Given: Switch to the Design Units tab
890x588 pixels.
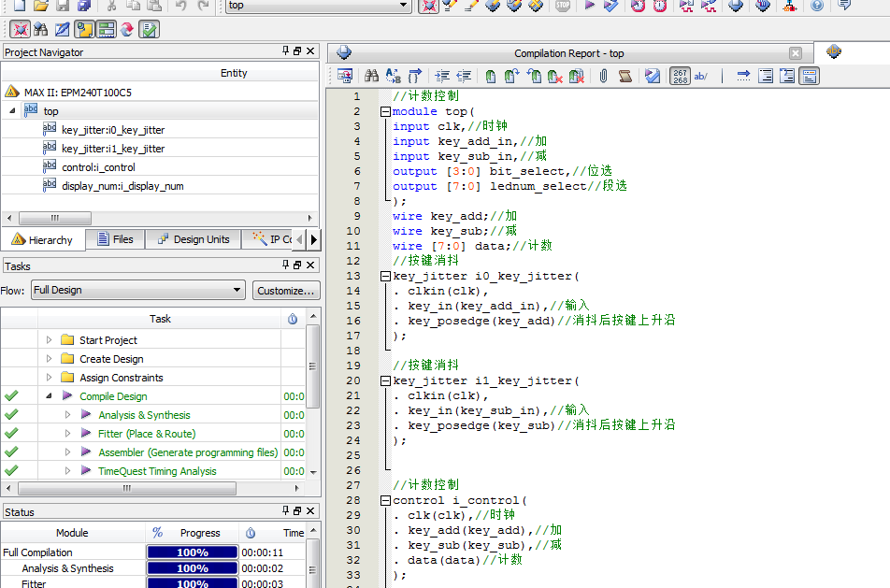Looking at the screenshot, I should coord(194,239).
